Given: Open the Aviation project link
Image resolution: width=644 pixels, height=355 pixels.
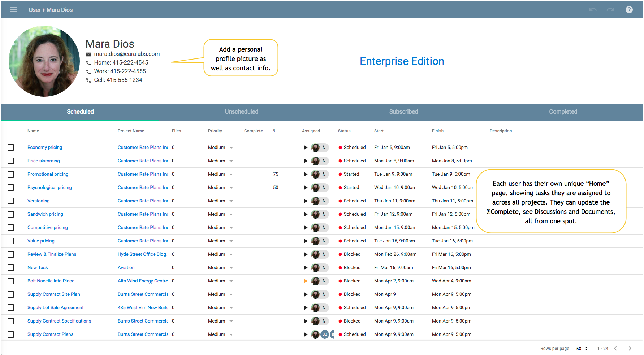Looking at the screenshot, I should click(x=126, y=268).
